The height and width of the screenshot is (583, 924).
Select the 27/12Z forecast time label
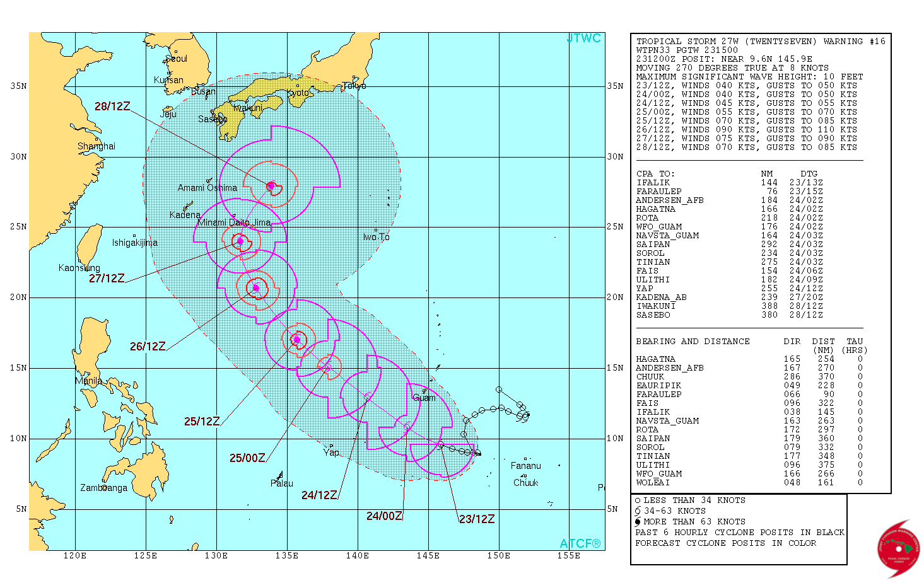[x=107, y=278]
